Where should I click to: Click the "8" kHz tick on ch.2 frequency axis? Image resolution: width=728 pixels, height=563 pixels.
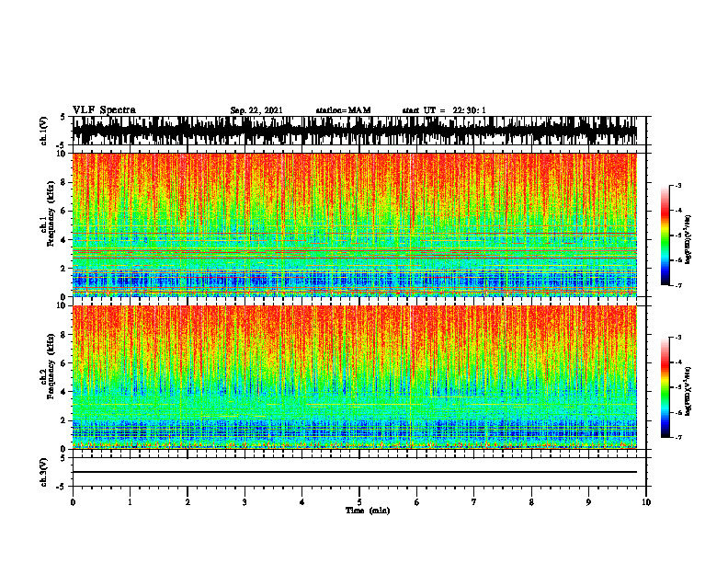pyautogui.click(x=64, y=335)
